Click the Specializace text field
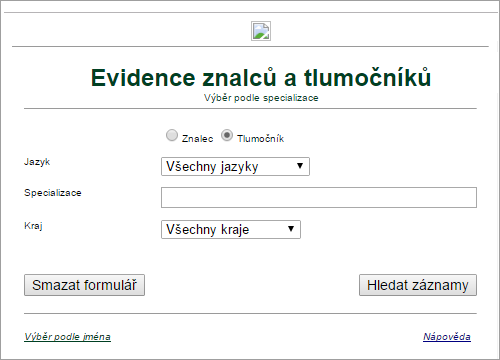The height and width of the screenshot is (360, 500). [319, 197]
